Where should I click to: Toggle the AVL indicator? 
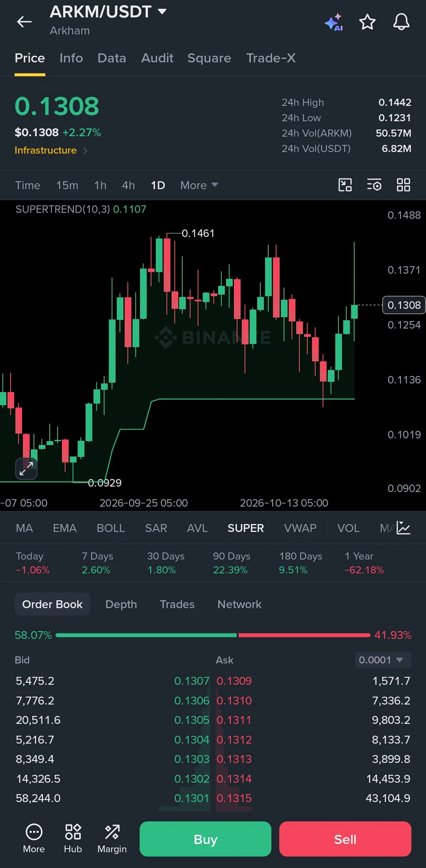197,528
